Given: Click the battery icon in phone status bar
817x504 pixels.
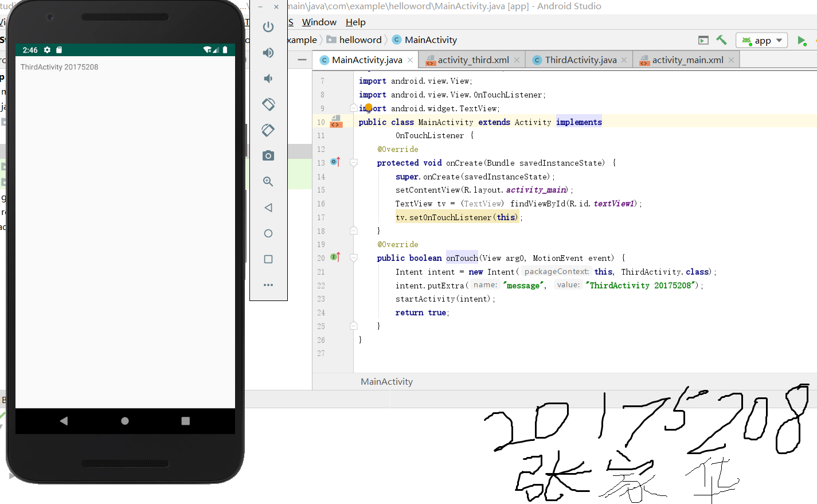Looking at the screenshot, I should 225,50.
